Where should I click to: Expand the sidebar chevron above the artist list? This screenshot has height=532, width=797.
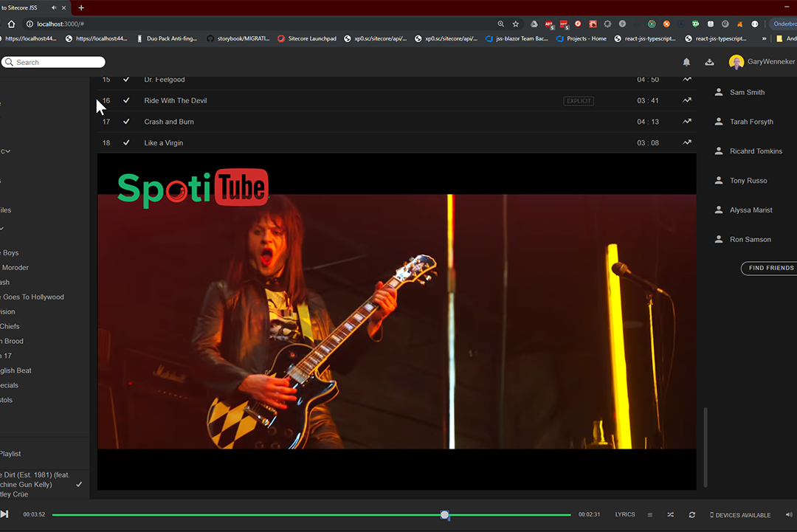coord(2,229)
